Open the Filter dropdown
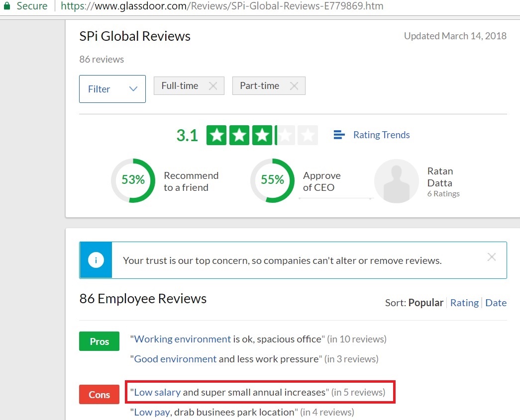 [x=112, y=89]
